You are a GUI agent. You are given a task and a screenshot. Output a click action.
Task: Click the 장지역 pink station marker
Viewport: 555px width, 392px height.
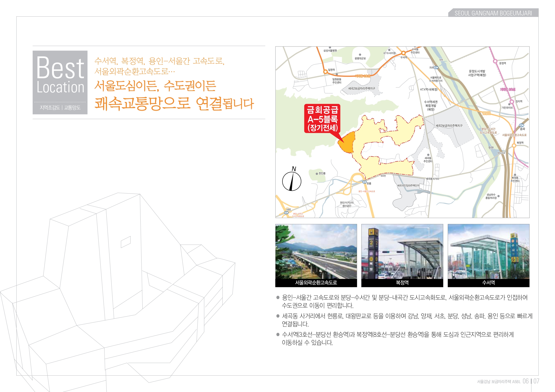[x=512, y=102]
